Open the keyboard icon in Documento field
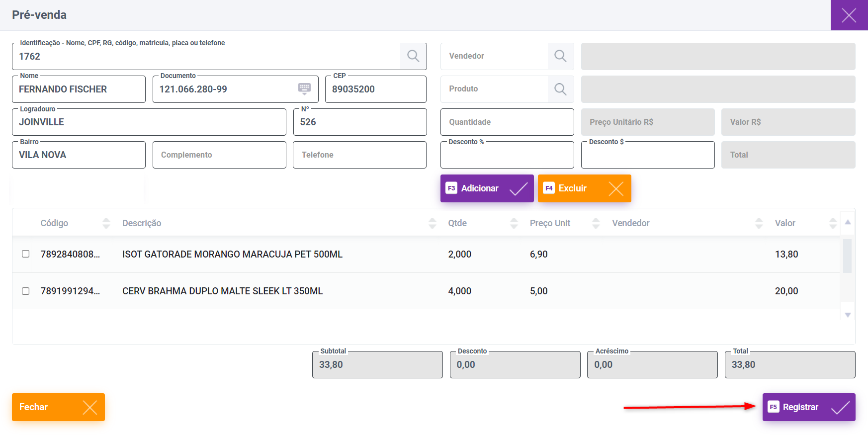Screen dimensions: 868x435 click(x=304, y=88)
